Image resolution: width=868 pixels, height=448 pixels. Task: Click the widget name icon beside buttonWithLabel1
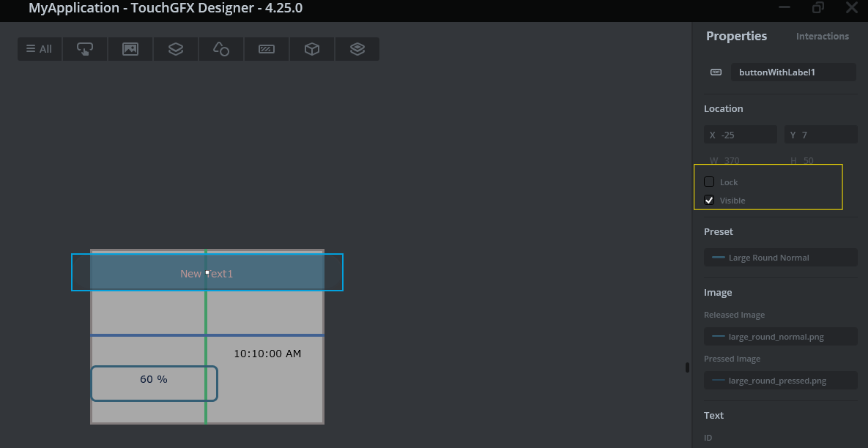coord(716,72)
